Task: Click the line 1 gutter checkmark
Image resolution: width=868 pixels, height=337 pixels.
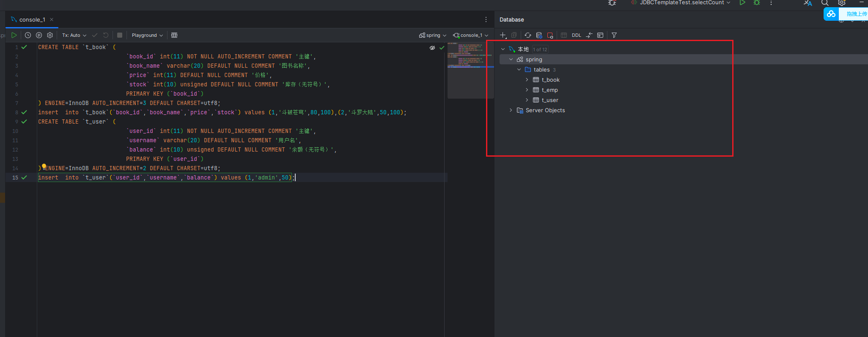Action: pyautogui.click(x=24, y=47)
